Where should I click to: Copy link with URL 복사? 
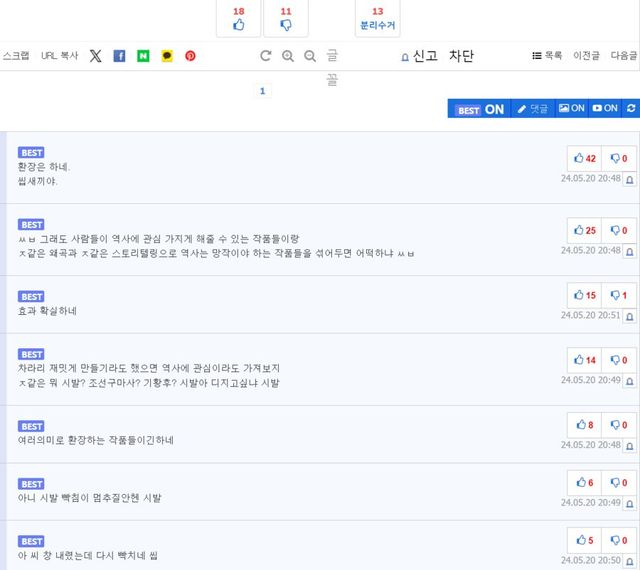coord(59,56)
